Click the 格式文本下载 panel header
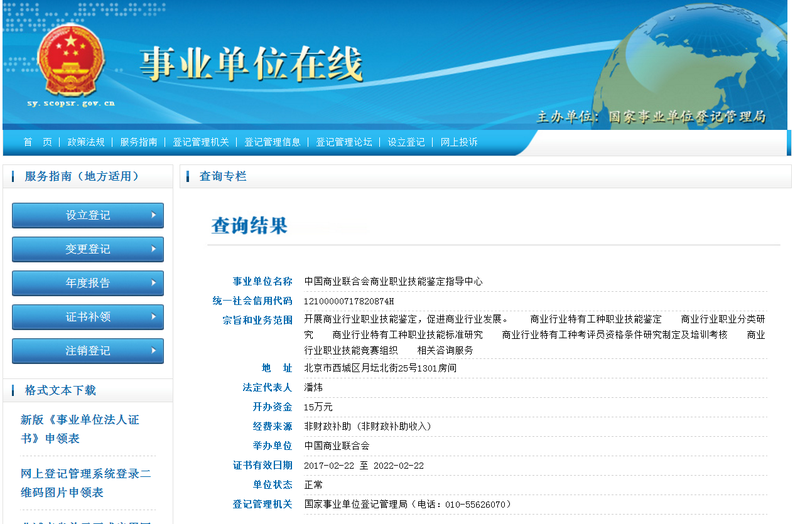800x524 pixels. click(x=88, y=390)
